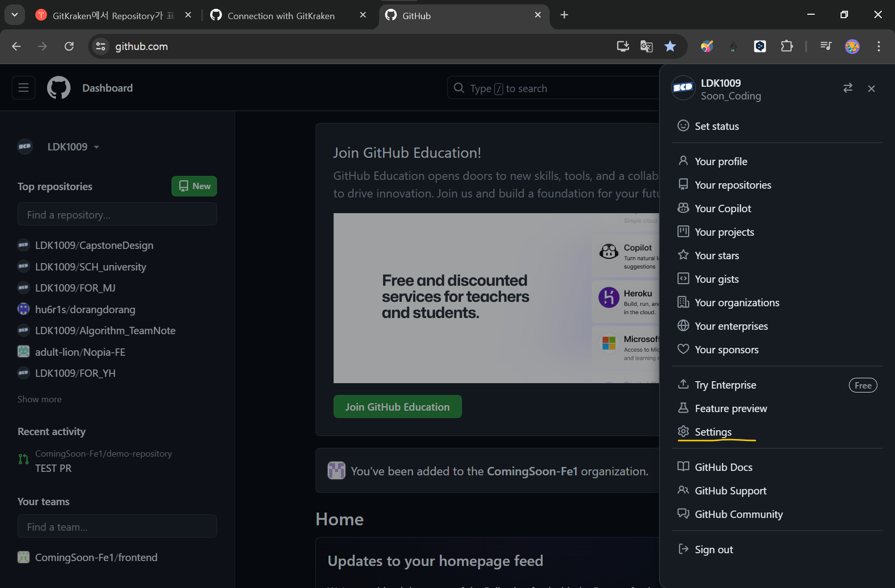Open Your organizations
Screen dimensions: 895x588
777,302
